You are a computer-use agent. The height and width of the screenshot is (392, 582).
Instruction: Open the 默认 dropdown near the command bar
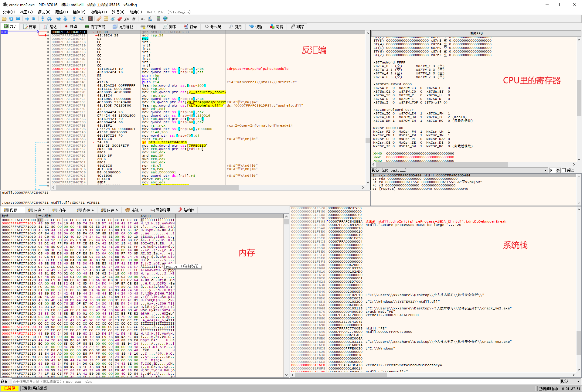[x=570, y=381]
